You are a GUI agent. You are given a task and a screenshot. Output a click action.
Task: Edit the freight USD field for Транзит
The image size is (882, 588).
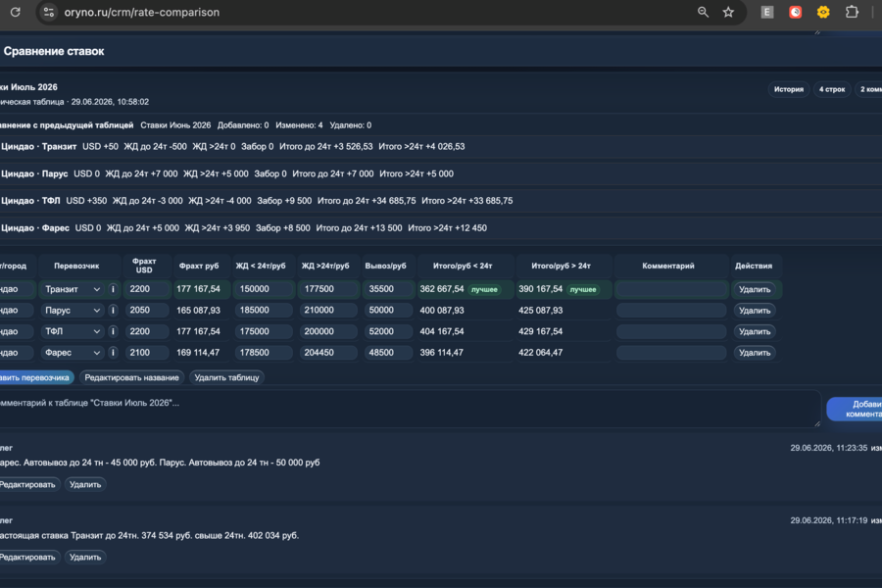point(147,289)
